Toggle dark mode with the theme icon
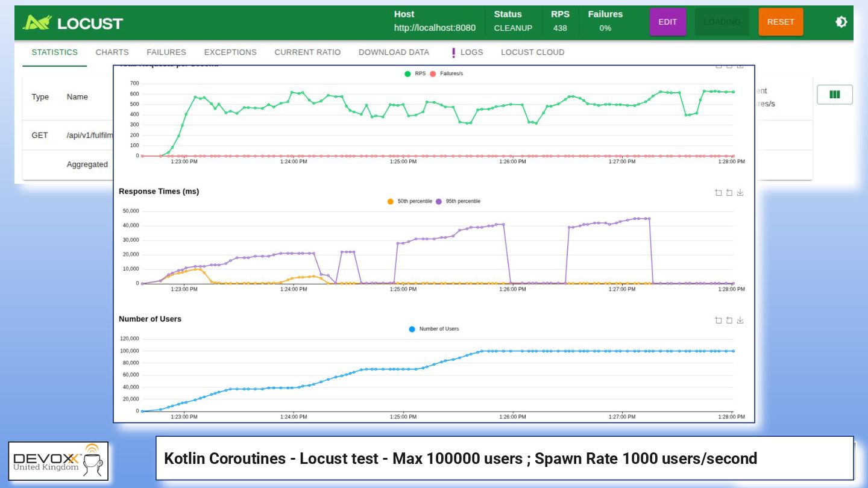 (841, 22)
